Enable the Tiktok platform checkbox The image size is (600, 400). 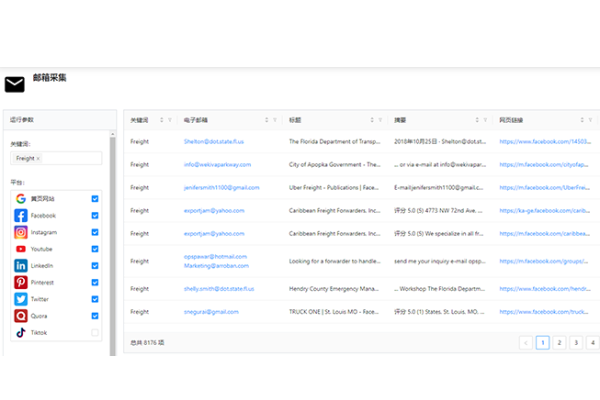click(95, 333)
